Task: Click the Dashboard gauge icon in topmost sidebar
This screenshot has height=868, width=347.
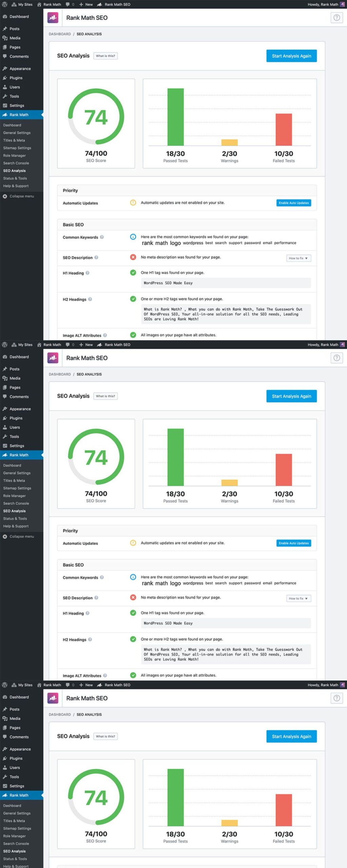Action: pyautogui.click(x=5, y=17)
